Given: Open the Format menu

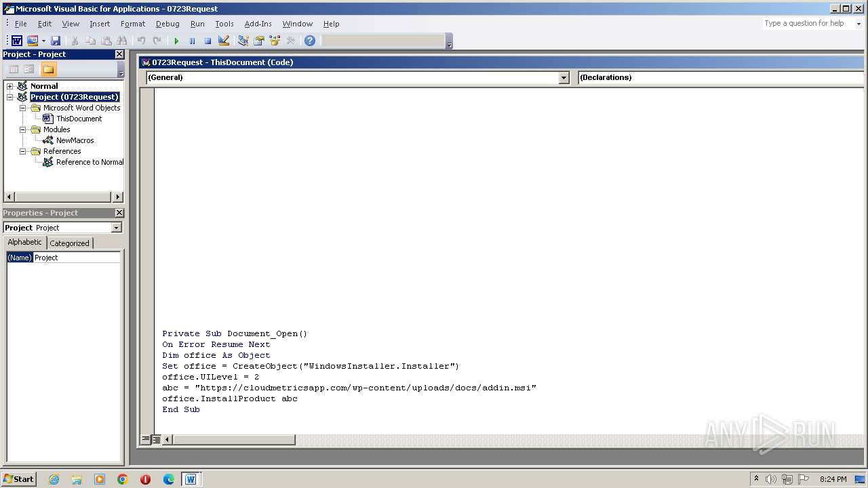Looking at the screenshot, I should coord(133,24).
